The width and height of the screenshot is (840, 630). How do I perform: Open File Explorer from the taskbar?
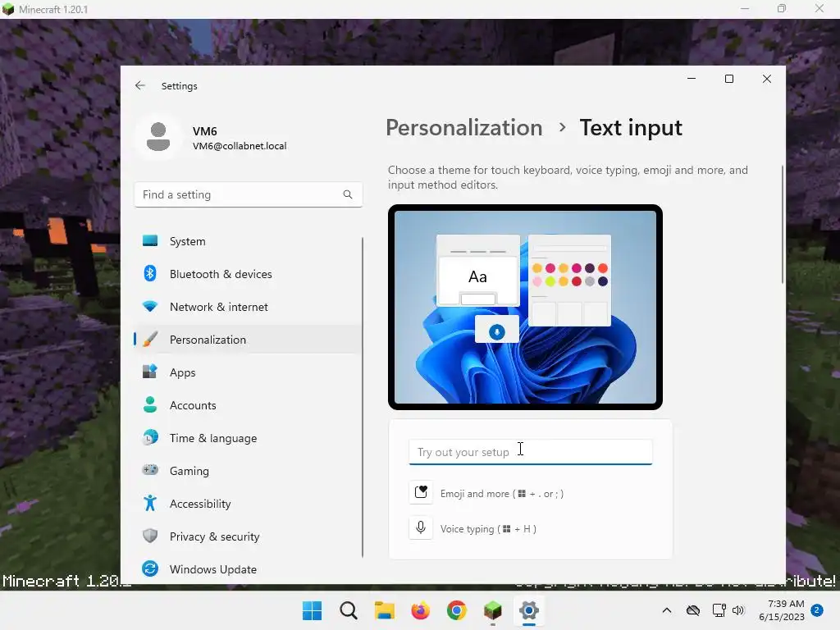point(385,610)
